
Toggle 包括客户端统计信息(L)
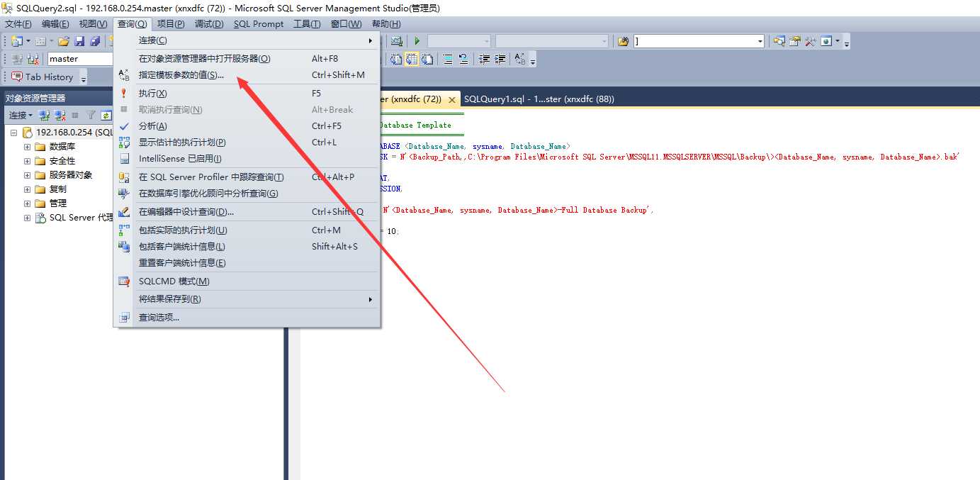click(247, 247)
